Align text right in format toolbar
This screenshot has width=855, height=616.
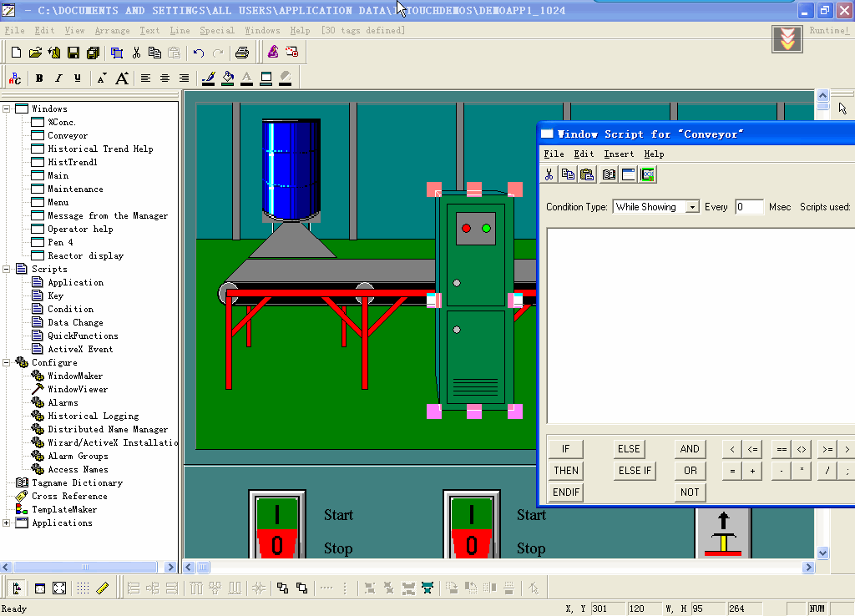click(x=185, y=78)
